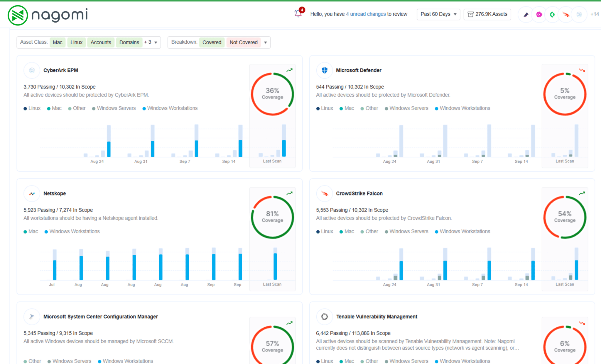This screenshot has width=601, height=364.
Task: Click the Nagomi logo
Action: pos(47,15)
